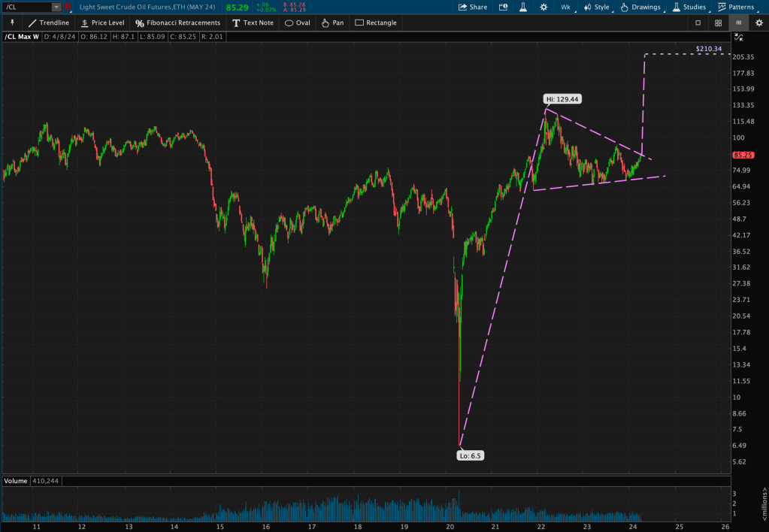Expand the Style dropdown menu

(x=597, y=7)
